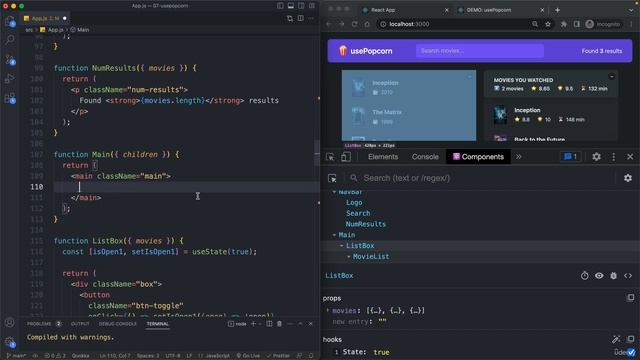
Task: Toggle the checkbox at hooks panel corner
Action: 631,352
